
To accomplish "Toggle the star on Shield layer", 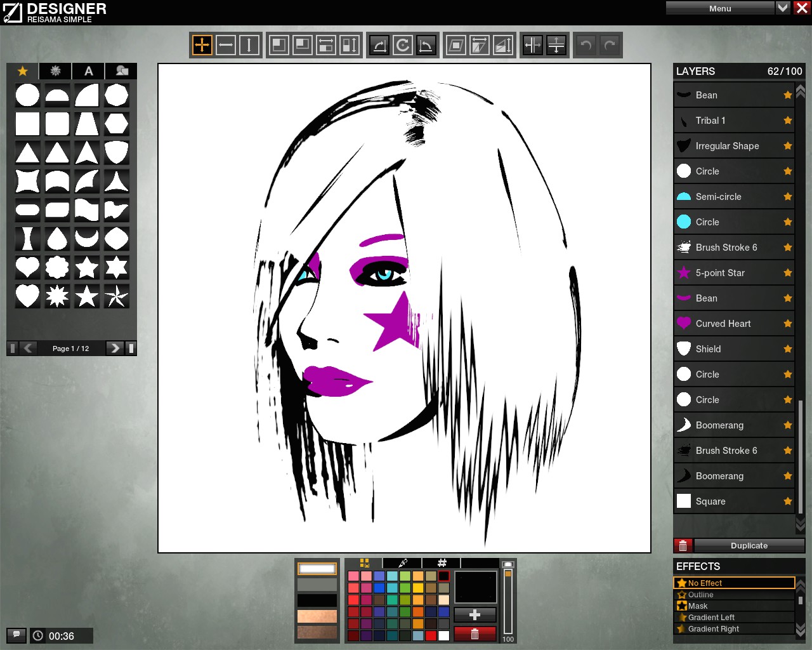I will point(788,349).
